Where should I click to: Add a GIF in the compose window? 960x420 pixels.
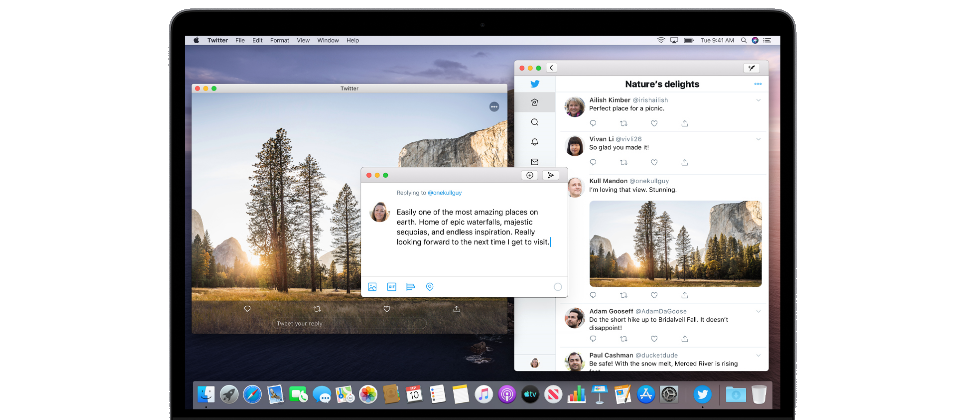tap(391, 287)
